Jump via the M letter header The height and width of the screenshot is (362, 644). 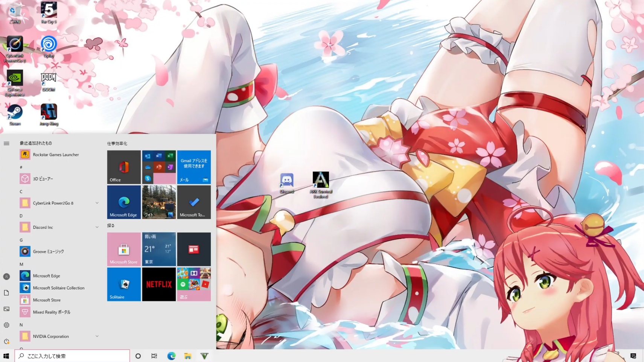point(21,264)
